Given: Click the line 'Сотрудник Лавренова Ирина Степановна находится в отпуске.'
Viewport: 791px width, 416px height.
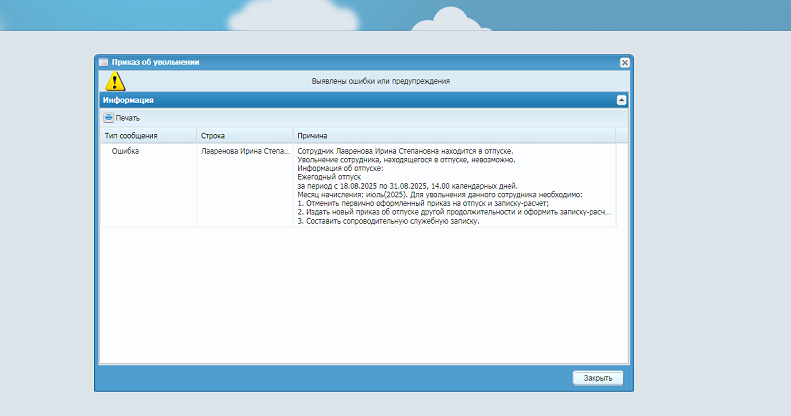Looking at the screenshot, I should 405,151.
